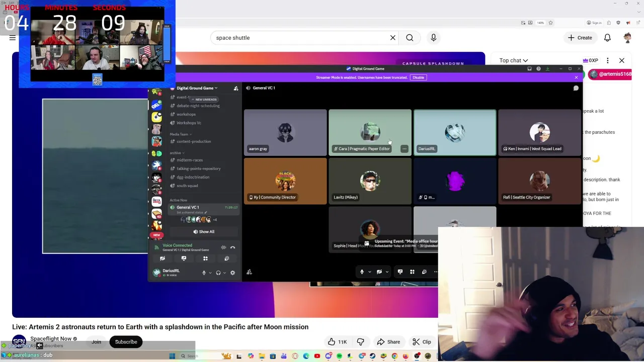Viewport: 644px width, 362px height.
Task: Share the Artemis 2 video
Action: 388,342
